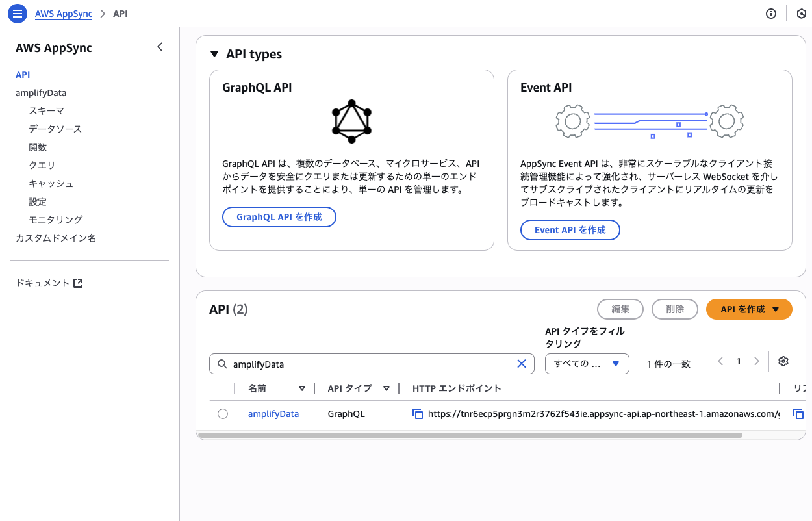Open the API を作成 dropdown button
Screen dimensions: 812x521
(749, 309)
